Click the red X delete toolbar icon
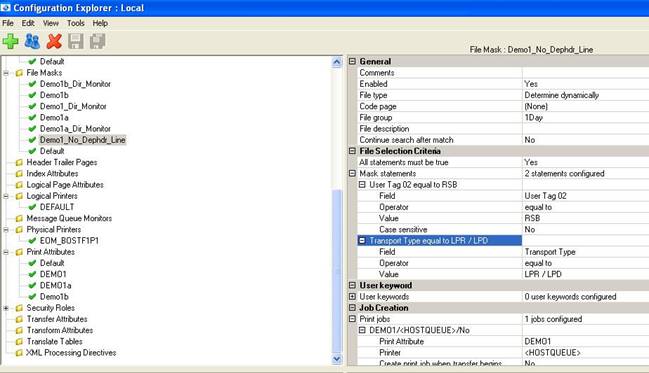The image size is (649, 373). click(x=54, y=41)
